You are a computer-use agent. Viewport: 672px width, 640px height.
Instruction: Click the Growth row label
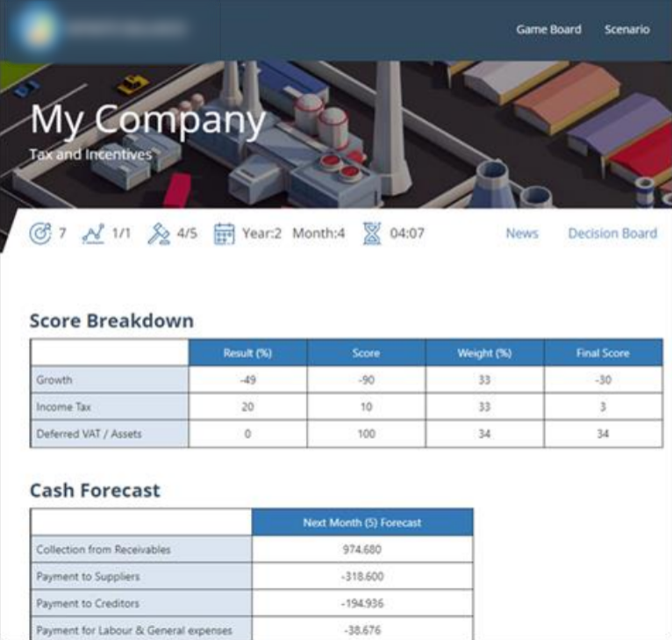(54, 380)
